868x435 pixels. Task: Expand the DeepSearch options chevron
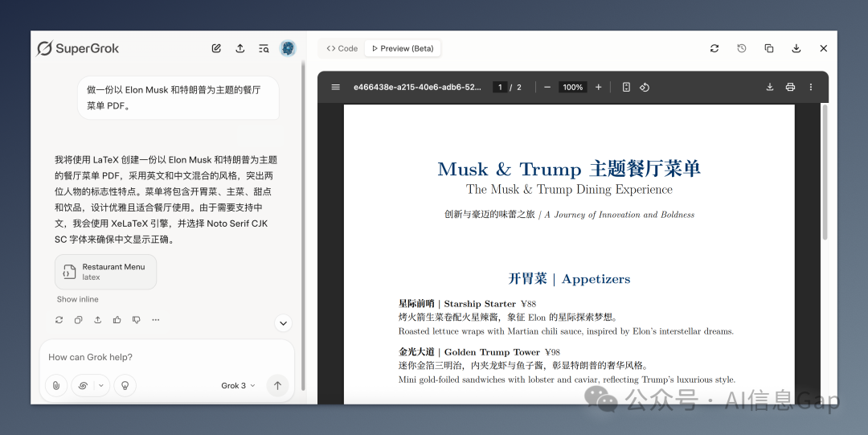click(101, 386)
